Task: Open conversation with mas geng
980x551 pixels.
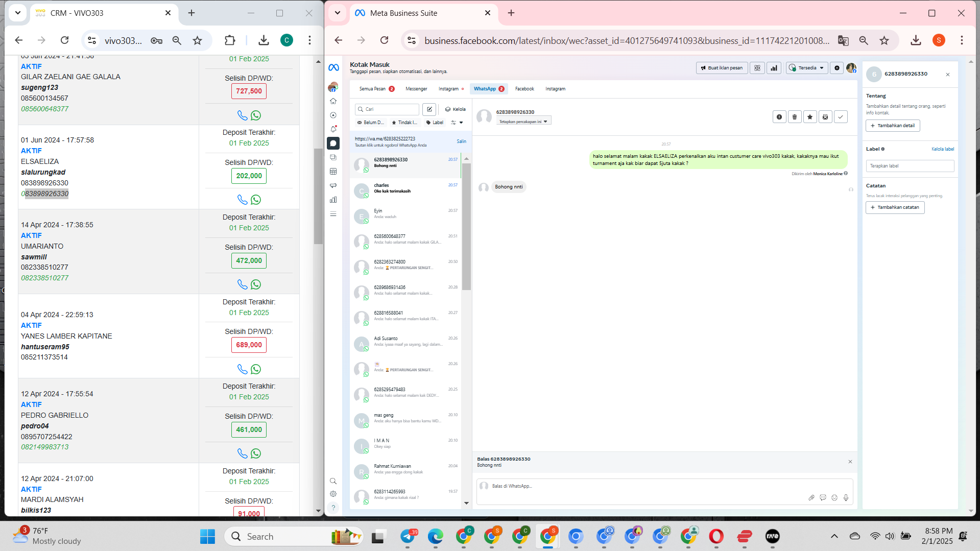Action: tap(407, 420)
